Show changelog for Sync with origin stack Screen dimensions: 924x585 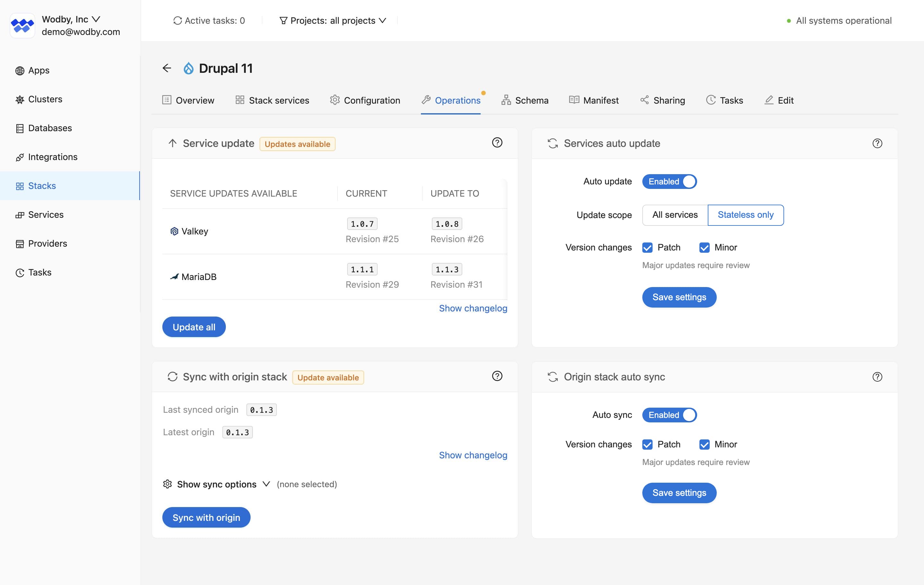click(x=473, y=455)
